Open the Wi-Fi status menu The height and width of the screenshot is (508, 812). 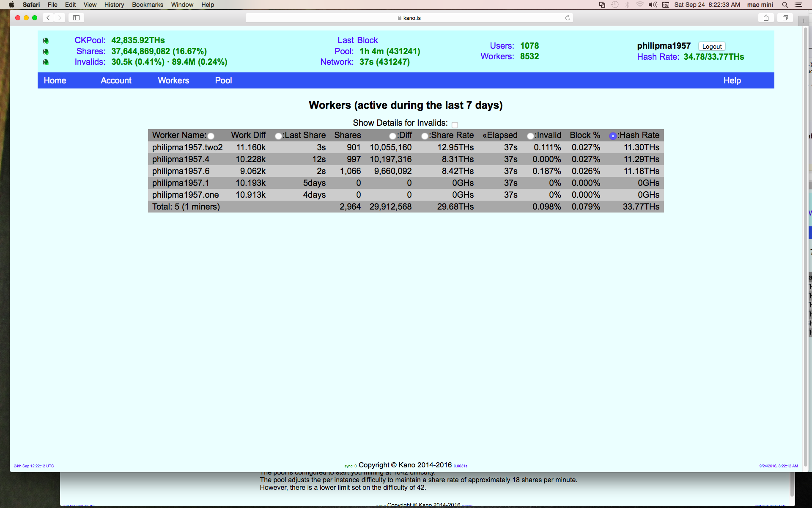[x=640, y=5]
